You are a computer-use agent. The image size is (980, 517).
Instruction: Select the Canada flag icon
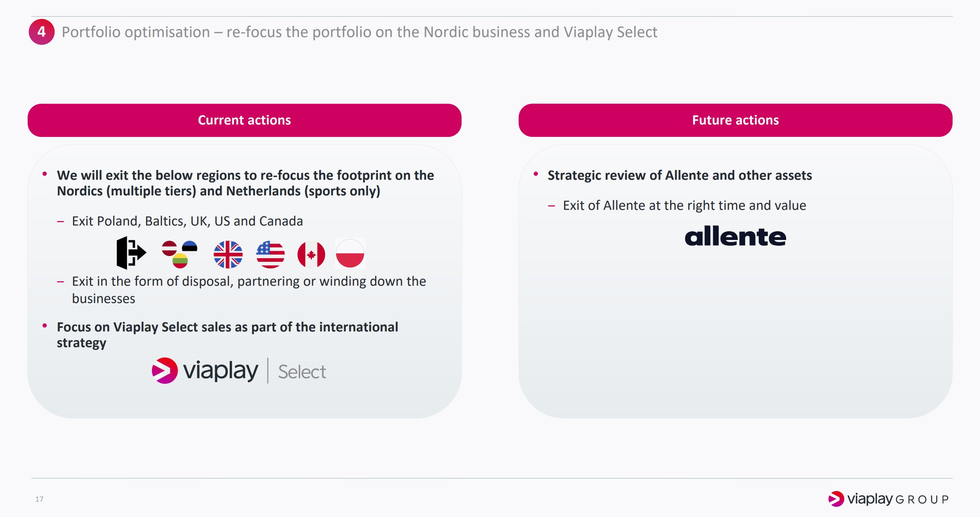click(311, 254)
